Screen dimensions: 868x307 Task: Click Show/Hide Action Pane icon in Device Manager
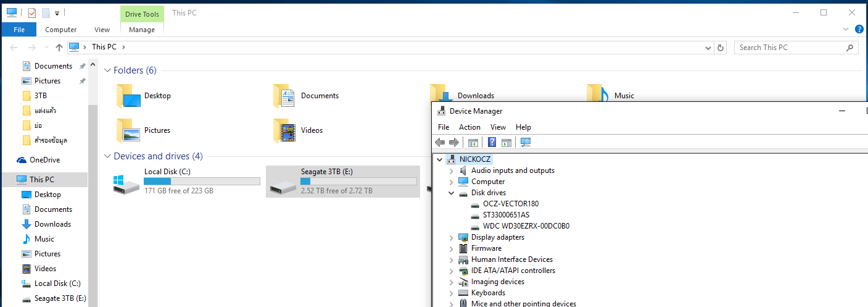coord(506,143)
